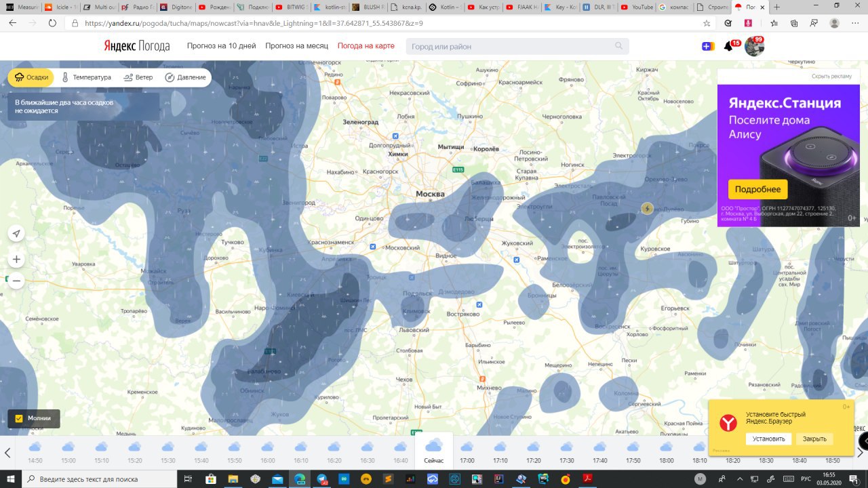Image resolution: width=868 pixels, height=488 pixels.
Task: Open Task View on taskbar
Action: click(188, 479)
